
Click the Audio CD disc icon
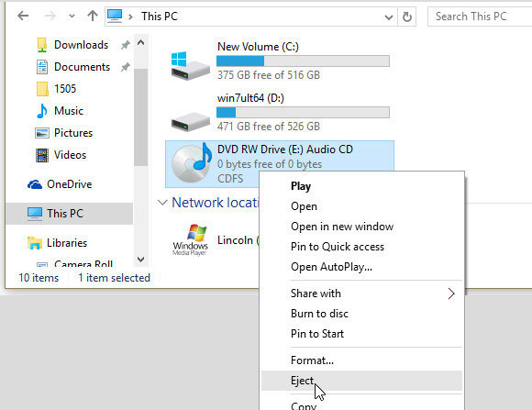[x=192, y=163]
